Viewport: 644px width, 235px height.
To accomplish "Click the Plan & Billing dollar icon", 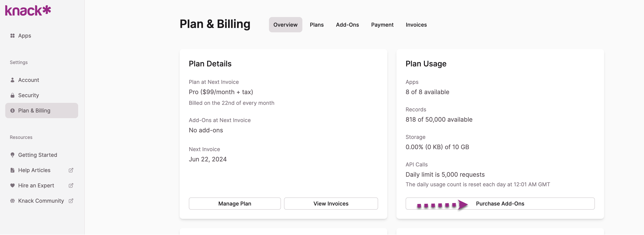I will [12, 110].
